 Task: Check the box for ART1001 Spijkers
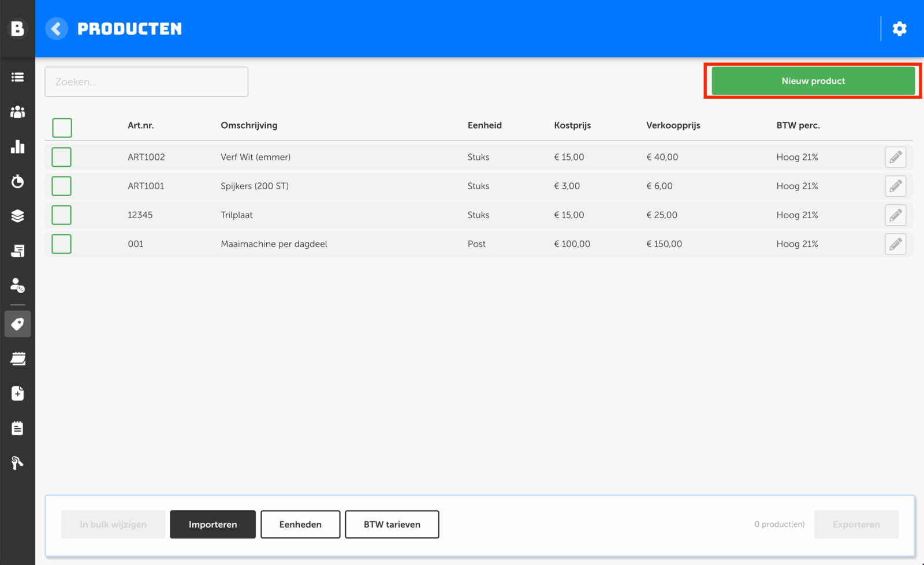pos(62,186)
